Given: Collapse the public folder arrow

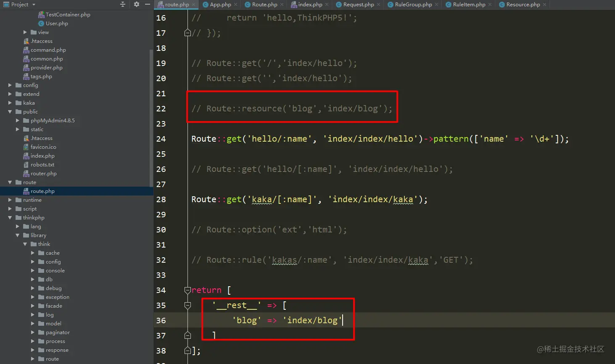Looking at the screenshot, I should coord(10,112).
